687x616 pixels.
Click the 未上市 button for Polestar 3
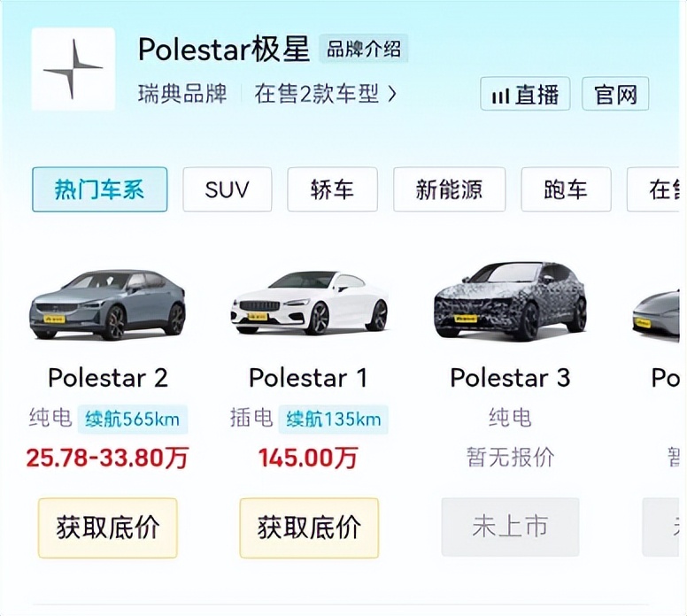[x=510, y=527]
